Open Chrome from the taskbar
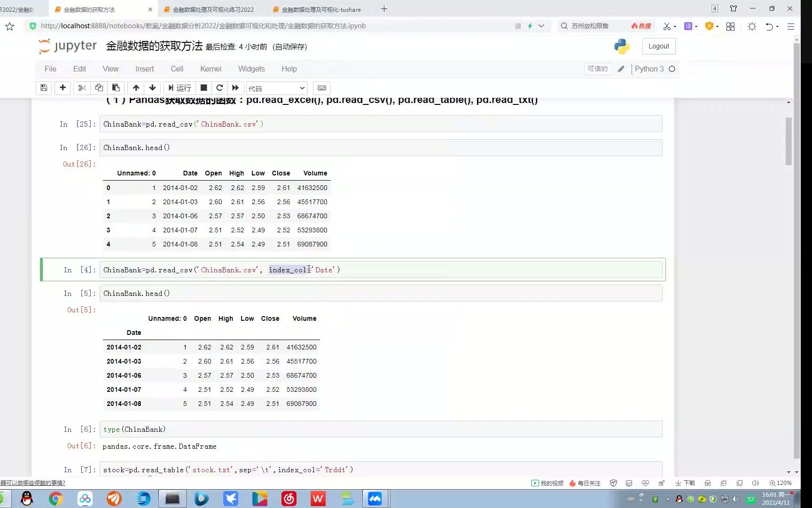 tap(55, 499)
